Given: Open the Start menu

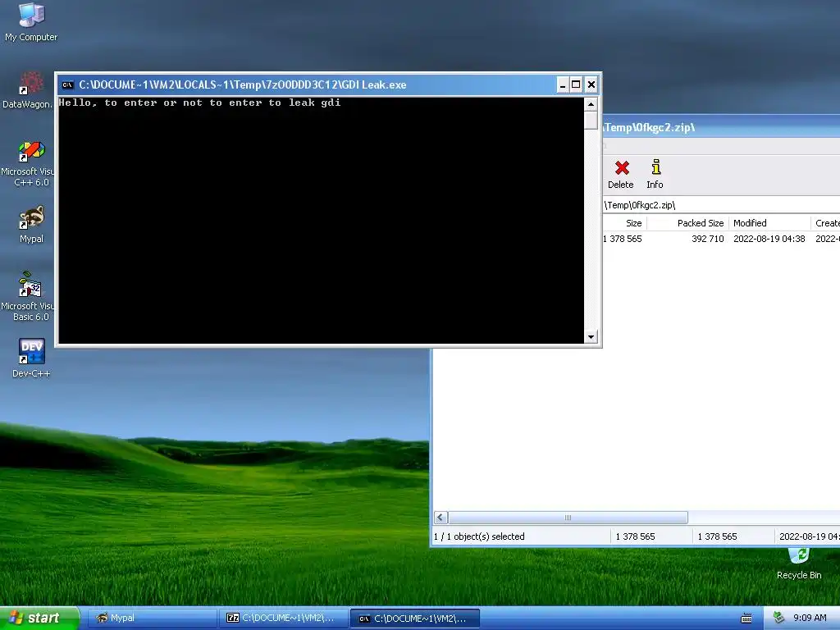Looking at the screenshot, I should (x=39, y=619).
